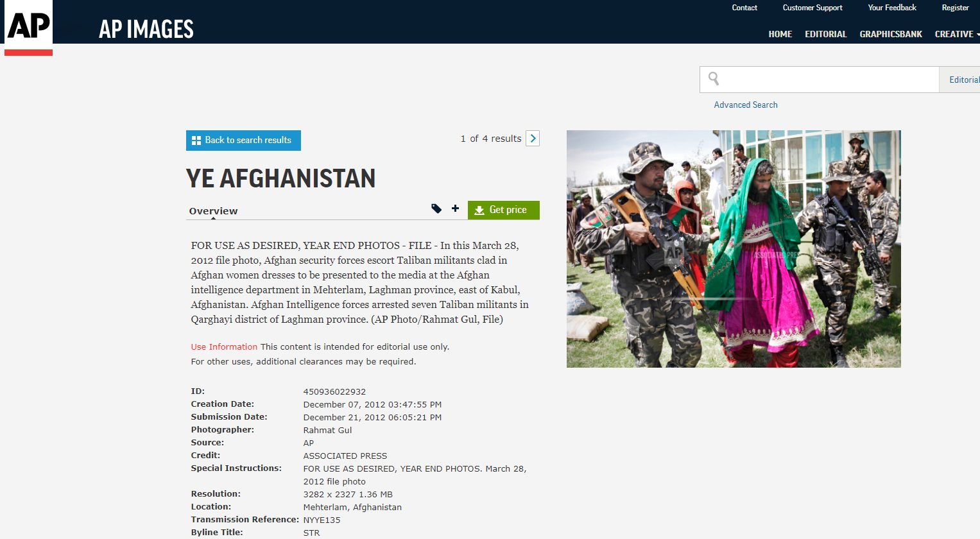Click the magnifier search icon
The image size is (980, 539).
click(x=713, y=79)
